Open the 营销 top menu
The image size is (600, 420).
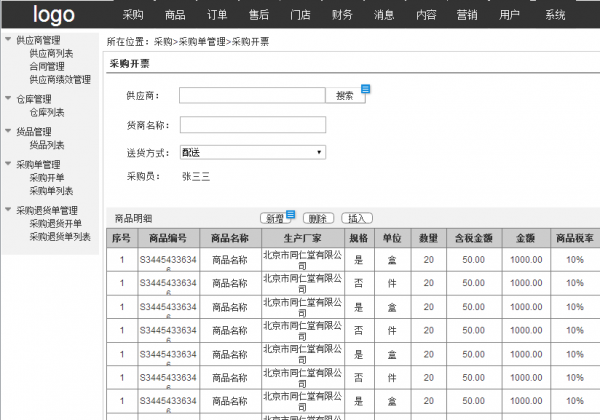point(467,15)
